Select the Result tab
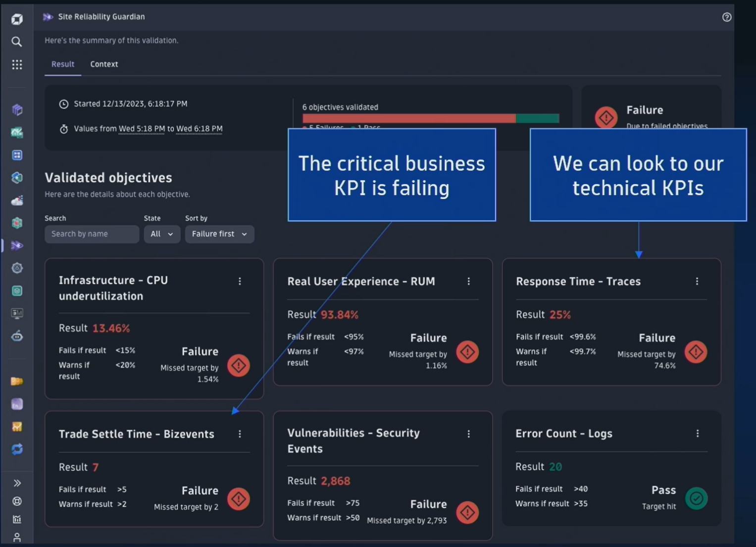Image resolution: width=756 pixels, height=547 pixels. [x=62, y=64]
